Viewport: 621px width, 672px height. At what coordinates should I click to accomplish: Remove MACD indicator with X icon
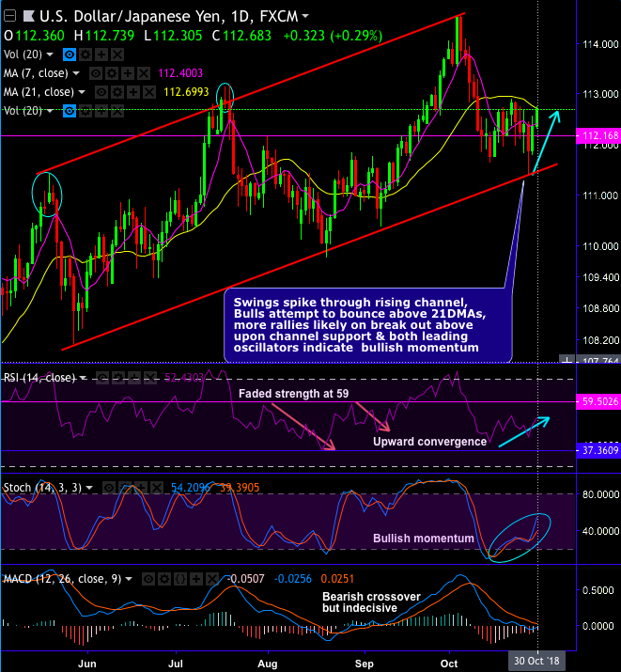point(212,580)
